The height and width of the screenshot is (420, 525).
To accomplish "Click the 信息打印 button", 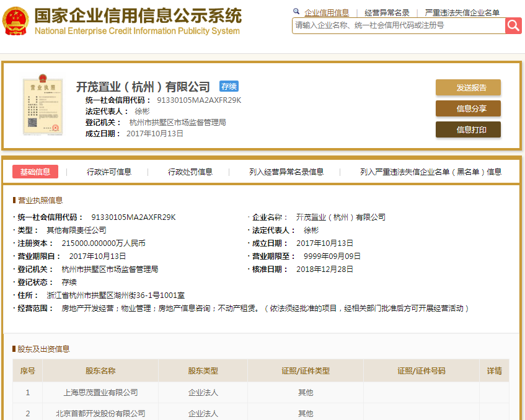I will (x=468, y=129).
